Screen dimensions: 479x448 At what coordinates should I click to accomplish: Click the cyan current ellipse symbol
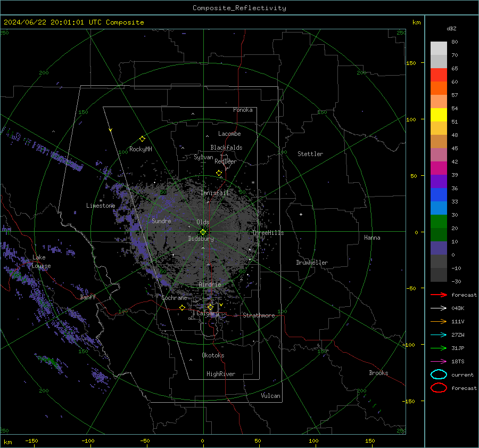pos(439,374)
